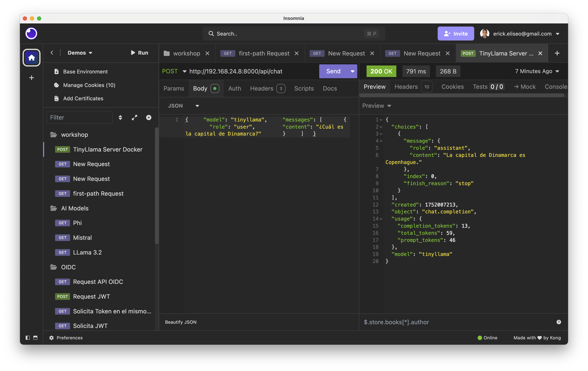Open the JSON body type dropdown
This screenshot has width=588, height=371.
pyautogui.click(x=183, y=106)
